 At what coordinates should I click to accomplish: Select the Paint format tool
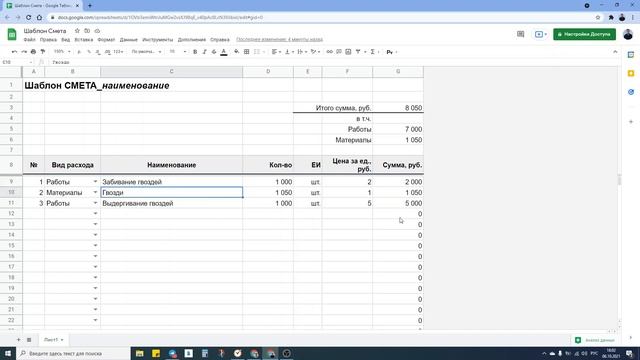tap(43, 52)
